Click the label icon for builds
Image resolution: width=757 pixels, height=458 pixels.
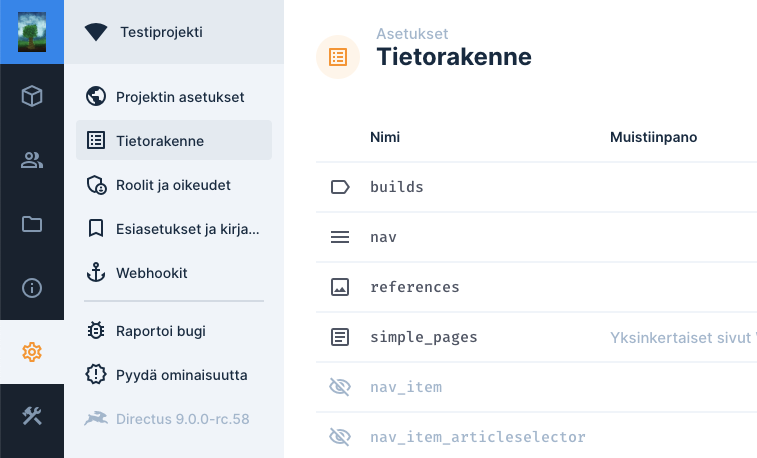tap(340, 187)
